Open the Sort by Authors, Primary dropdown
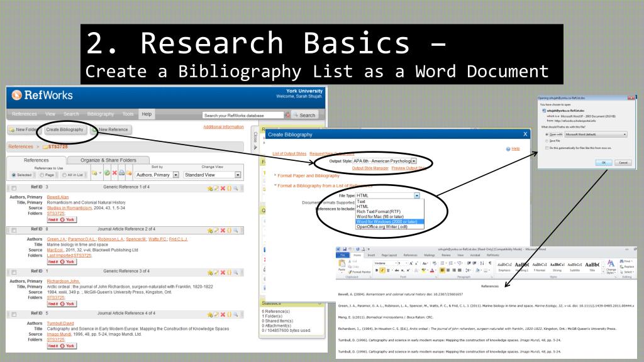The image size is (644, 362). pos(157,175)
